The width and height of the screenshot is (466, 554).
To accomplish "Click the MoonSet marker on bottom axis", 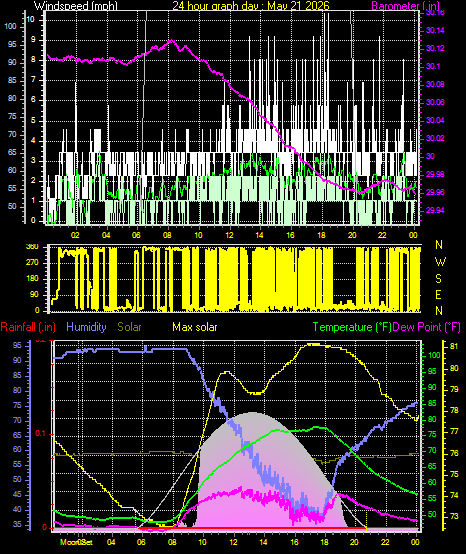I will tap(76, 542).
